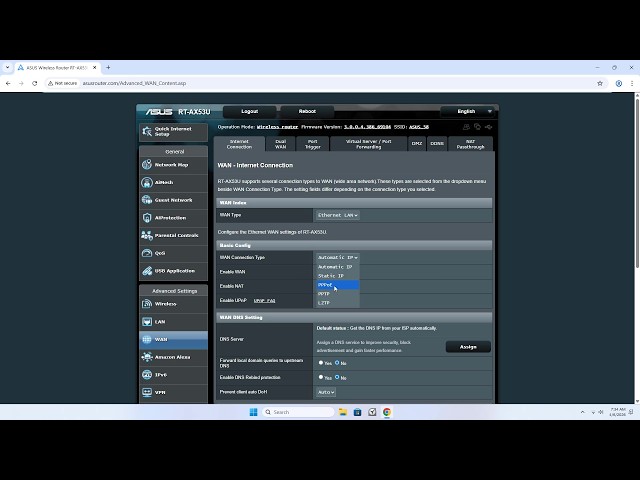This screenshot has width=640, height=480.
Task: Open Network Map in sidebar
Action: click(x=173, y=165)
